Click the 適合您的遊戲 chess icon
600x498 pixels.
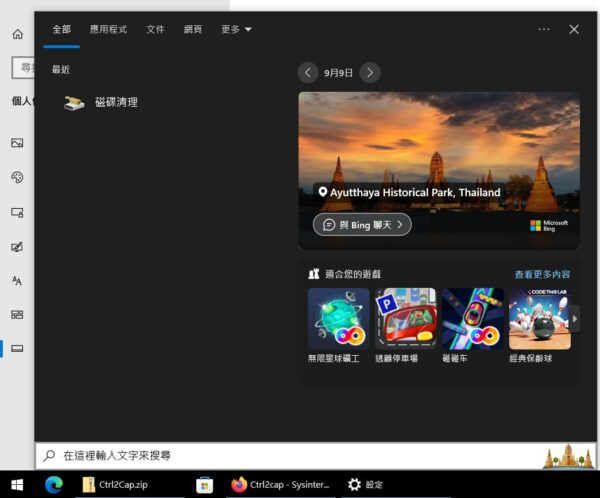click(x=314, y=274)
